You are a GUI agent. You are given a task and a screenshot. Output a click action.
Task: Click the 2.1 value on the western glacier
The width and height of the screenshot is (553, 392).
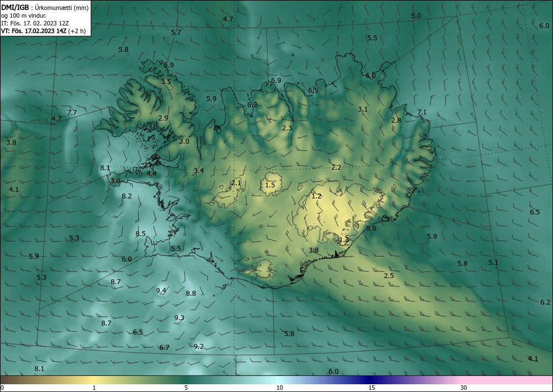(236, 182)
